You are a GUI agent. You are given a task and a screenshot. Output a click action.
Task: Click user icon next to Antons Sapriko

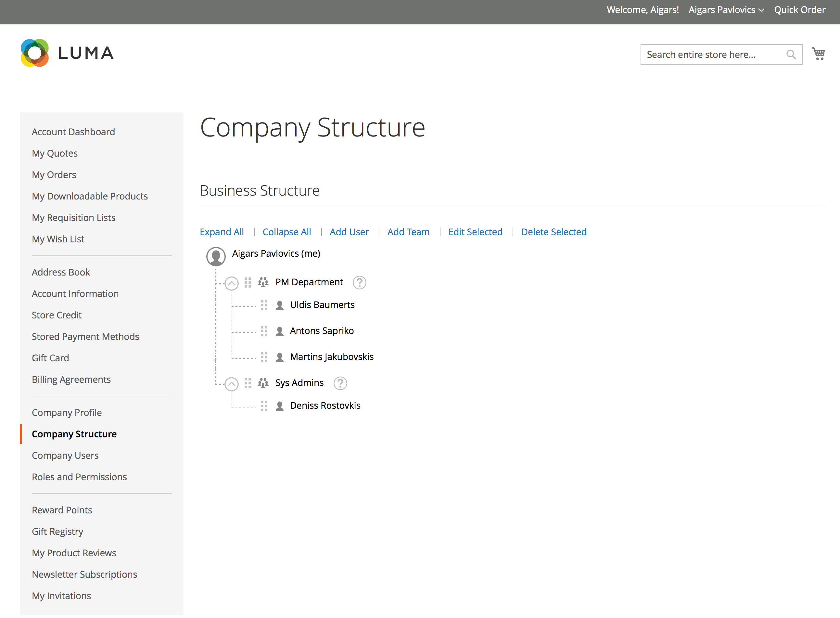[279, 331]
